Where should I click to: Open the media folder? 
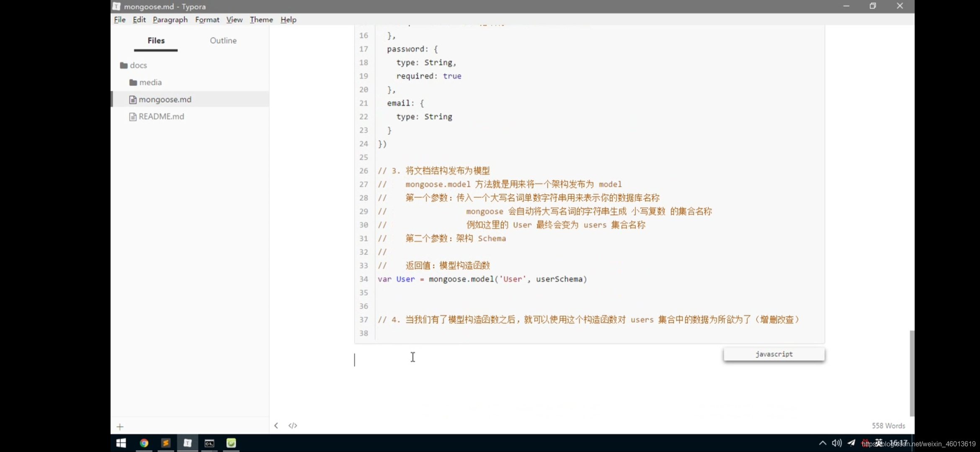[150, 82]
